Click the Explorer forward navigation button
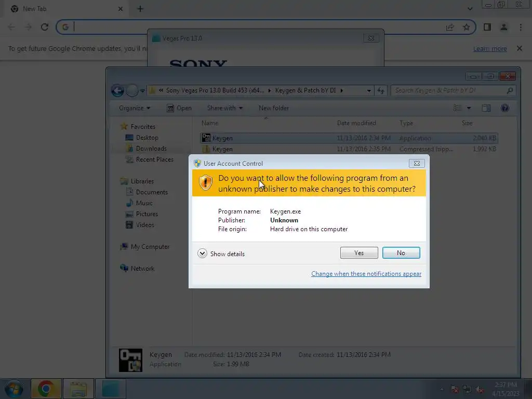 click(132, 90)
